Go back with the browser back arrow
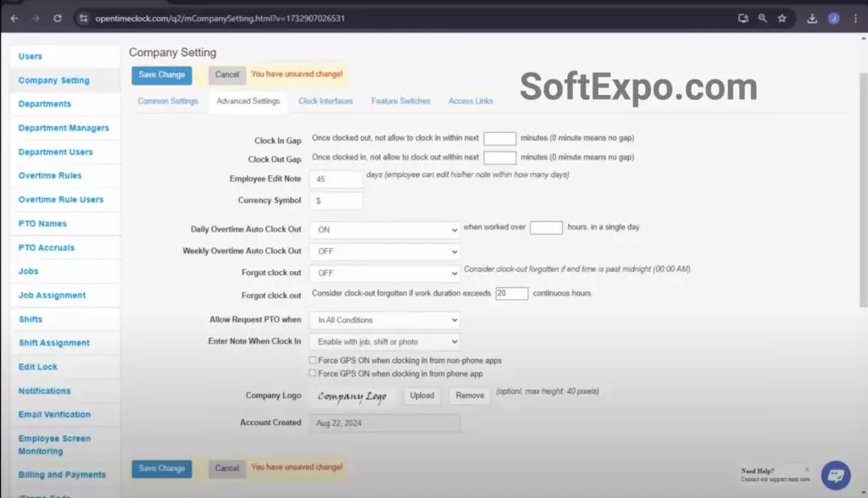 (x=14, y=18)
